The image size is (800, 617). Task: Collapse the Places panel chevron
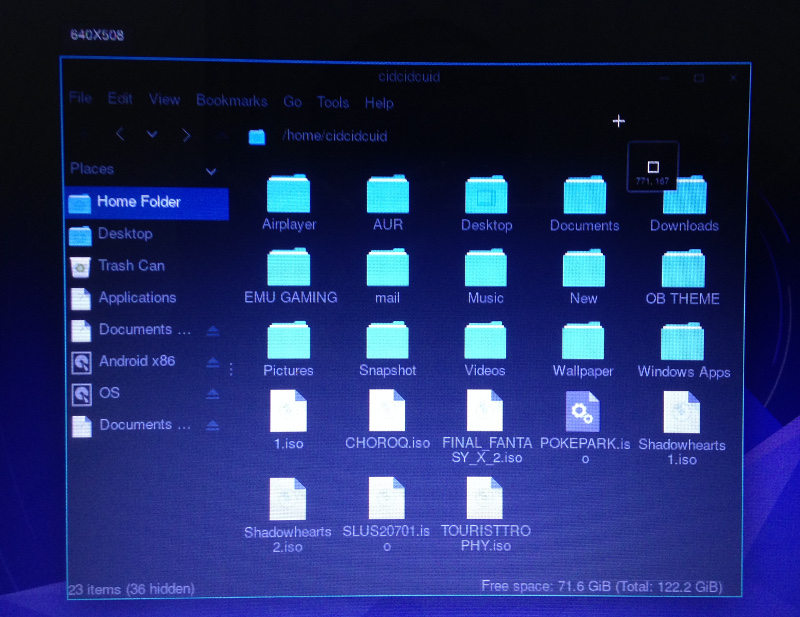[211, 171]
